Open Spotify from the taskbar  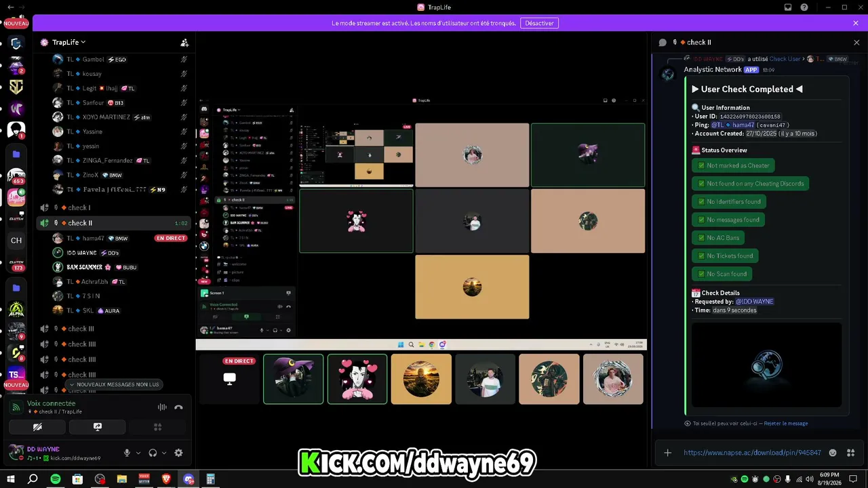[x=56, y=479]
